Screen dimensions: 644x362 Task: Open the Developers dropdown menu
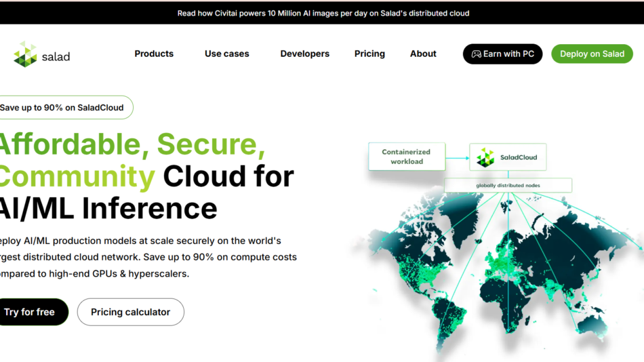point(304,54)
